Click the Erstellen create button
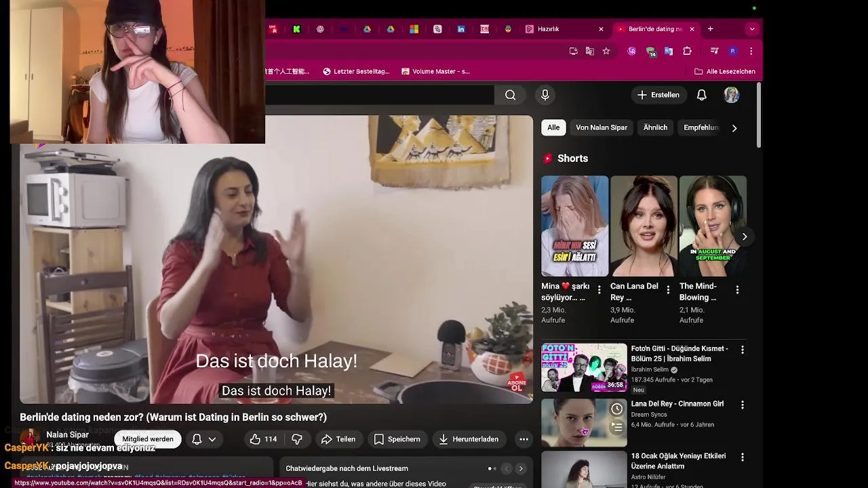The width and height of the screenshot is (868, 488). pyautogui.click(x=658, y=95)
